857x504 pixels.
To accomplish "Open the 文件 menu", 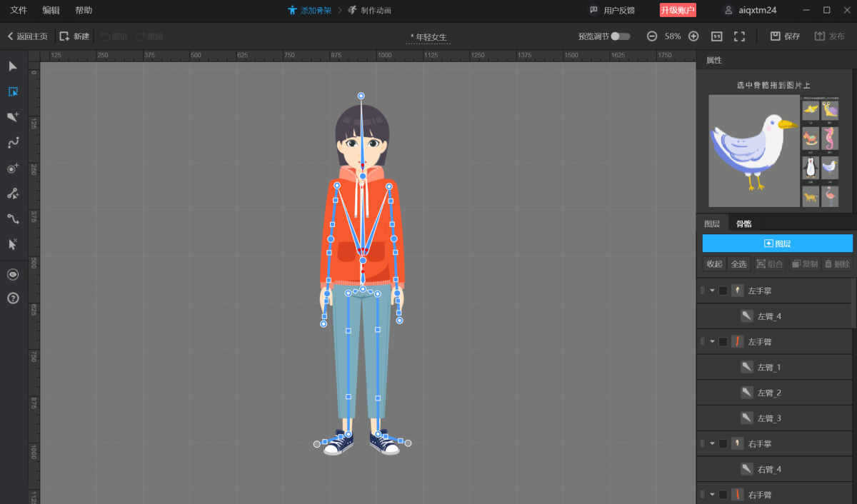I will point(19,10).
